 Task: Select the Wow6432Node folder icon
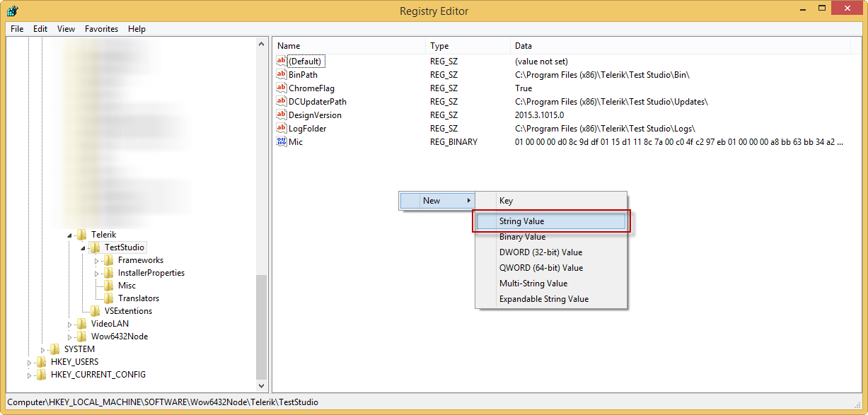[82, 337]
